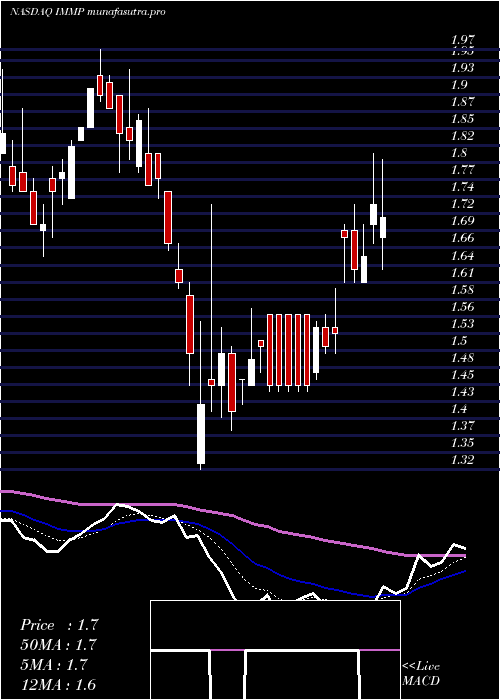The height and width of the screenshot is (700, 500).
Task: Click the tall white candle bottoming near 1.32
Action: [x=201, y=434]
